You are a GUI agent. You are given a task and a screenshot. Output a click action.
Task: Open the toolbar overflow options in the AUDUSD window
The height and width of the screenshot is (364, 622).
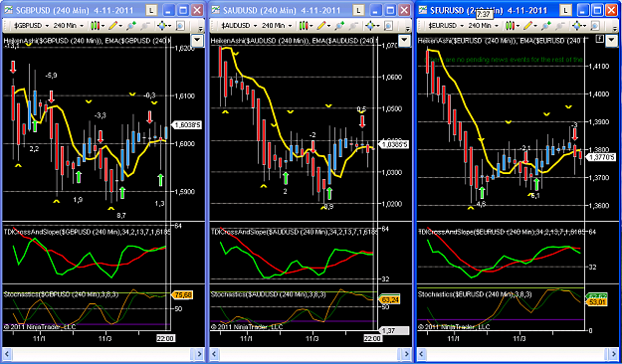pos(408,29)
